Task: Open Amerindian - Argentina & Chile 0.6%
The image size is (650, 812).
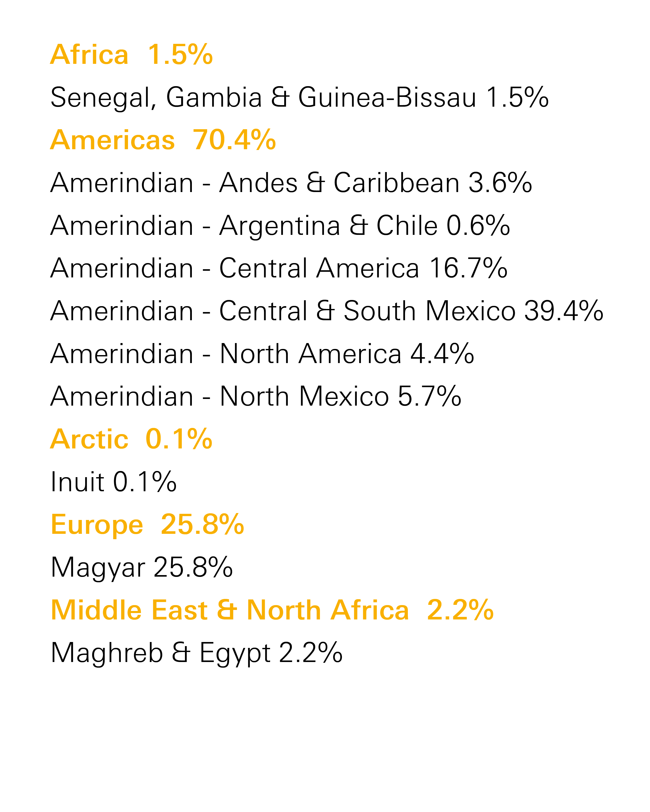Action: pos(280,226)
